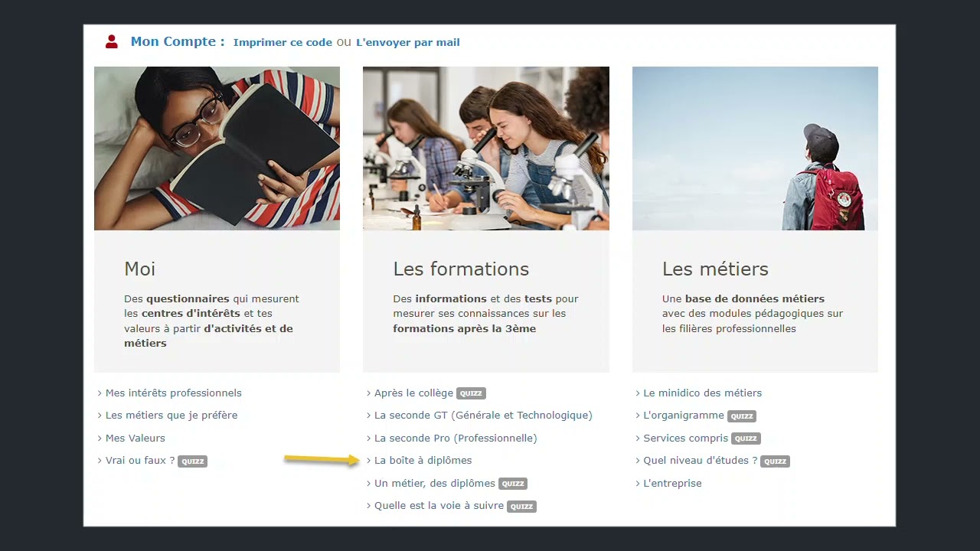
Task: Click QUIZZ badge beside Services compris
Action: pos(746,439)
